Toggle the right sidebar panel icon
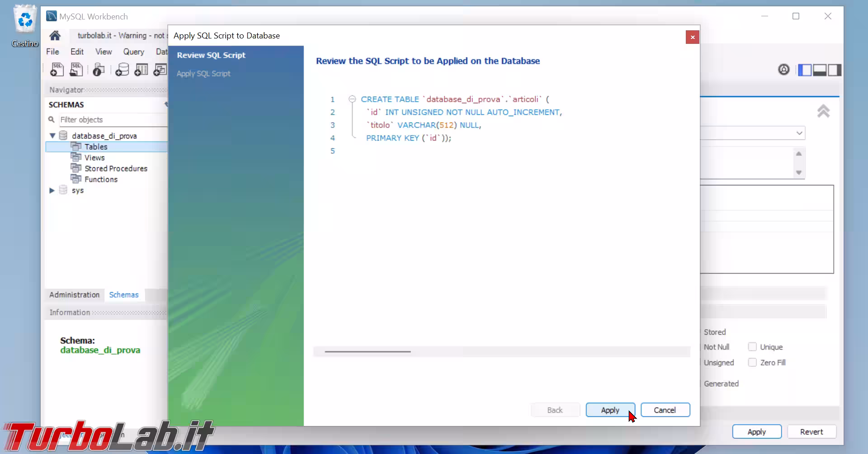Viewport: 868px width, 454px height. pyautogui.click(x=835, y=70)
